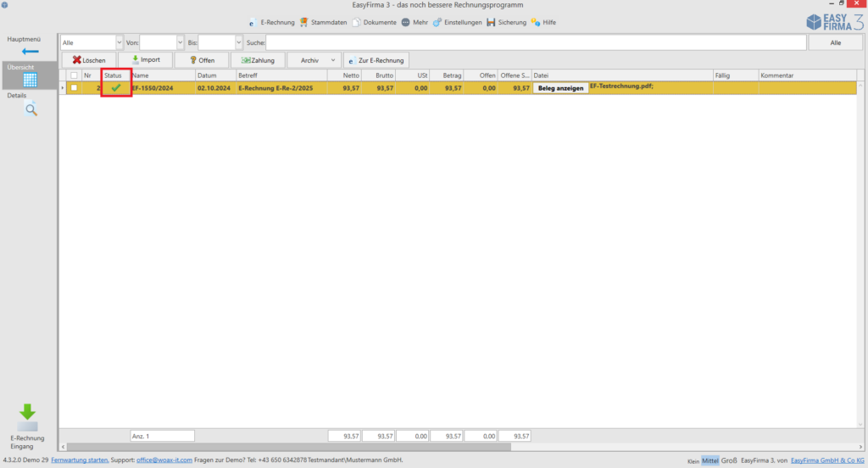Sort by the Betreff column header

281,75
